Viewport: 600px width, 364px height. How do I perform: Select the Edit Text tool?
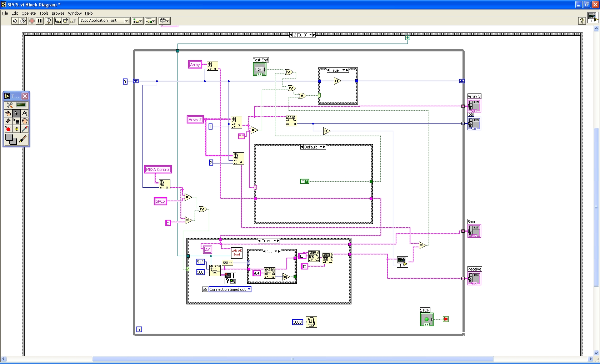pos(25,113)
